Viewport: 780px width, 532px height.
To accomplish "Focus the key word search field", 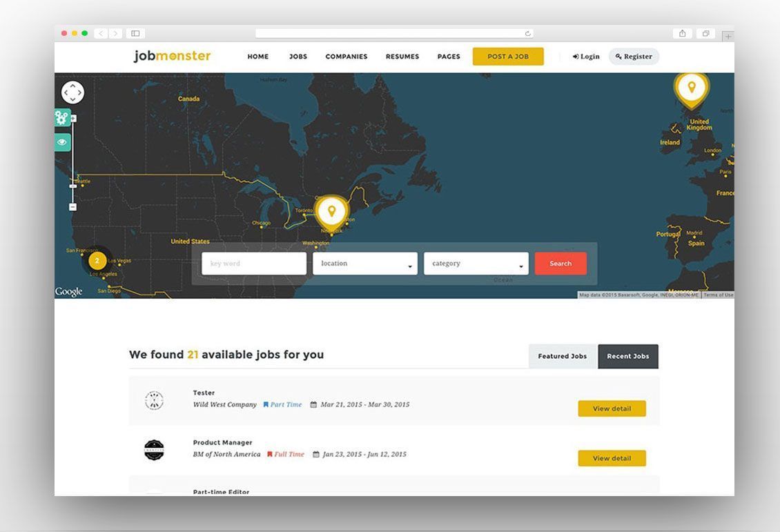I will tap(254, 264).
